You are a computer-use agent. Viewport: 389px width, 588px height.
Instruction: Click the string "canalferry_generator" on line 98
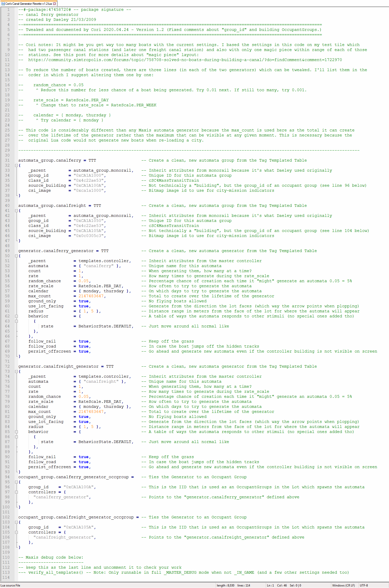tap(61, 497)
